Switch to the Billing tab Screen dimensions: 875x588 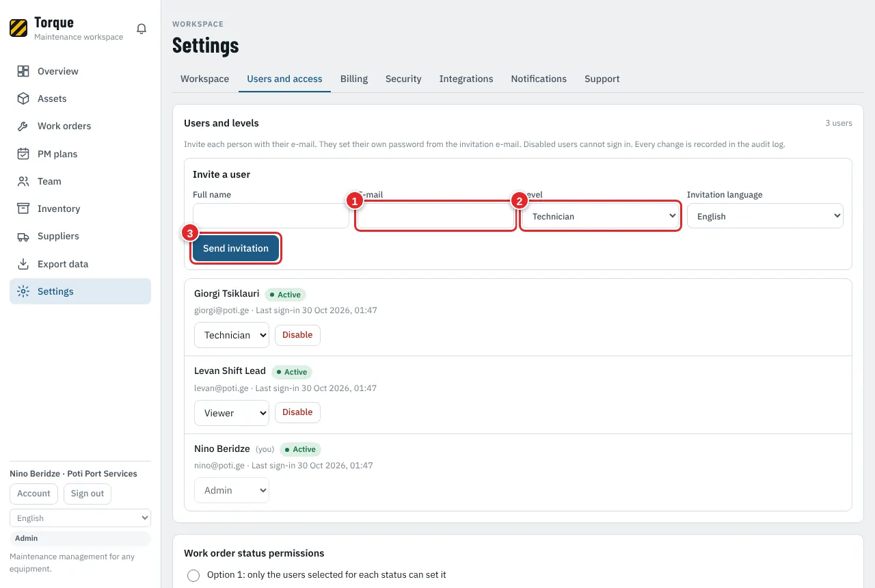pos(354,79)
